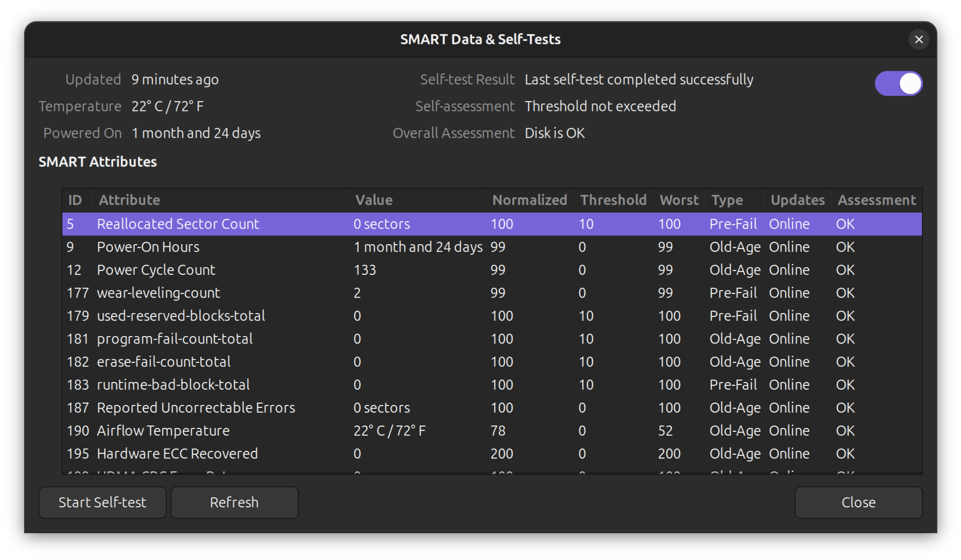Close the SMART dialog with X icon
The width and height of the screenshot is (961, 560).
pos(918,39)
